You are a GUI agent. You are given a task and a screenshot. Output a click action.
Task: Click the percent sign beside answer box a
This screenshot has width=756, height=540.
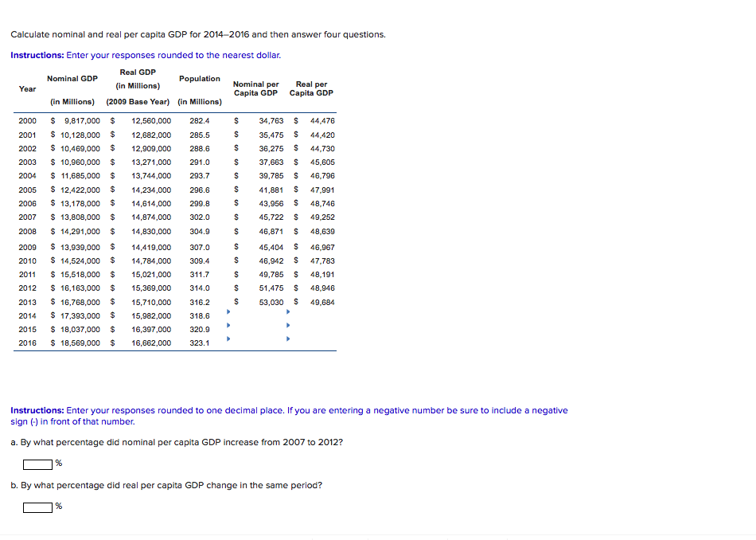(57, 464)
